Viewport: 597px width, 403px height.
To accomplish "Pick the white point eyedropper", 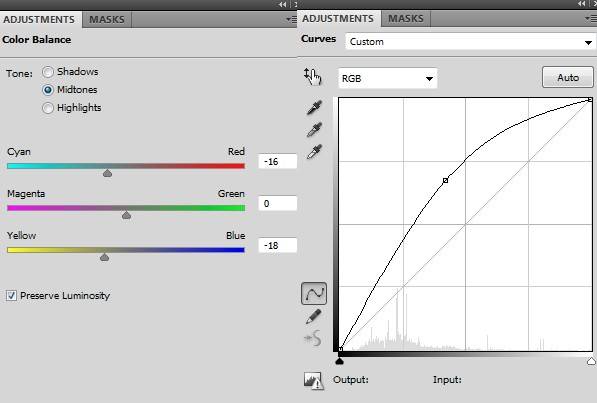I will pos(314,152).
